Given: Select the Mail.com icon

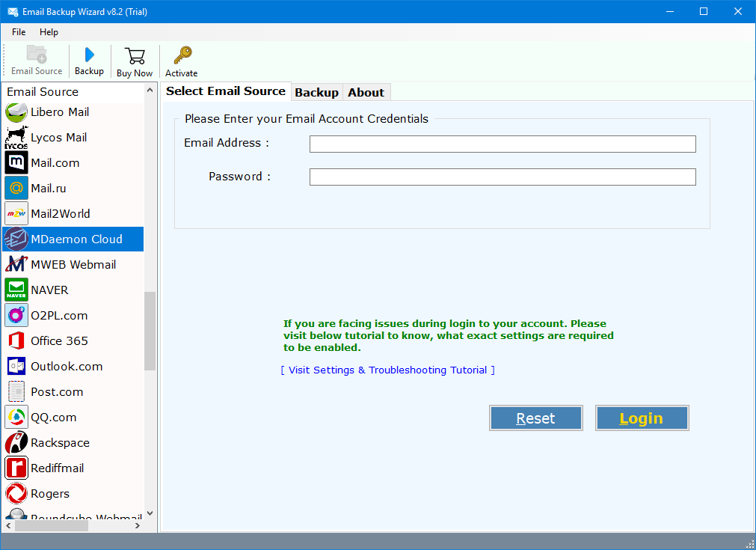Looking at the screenshot, I should click(16, 162).
